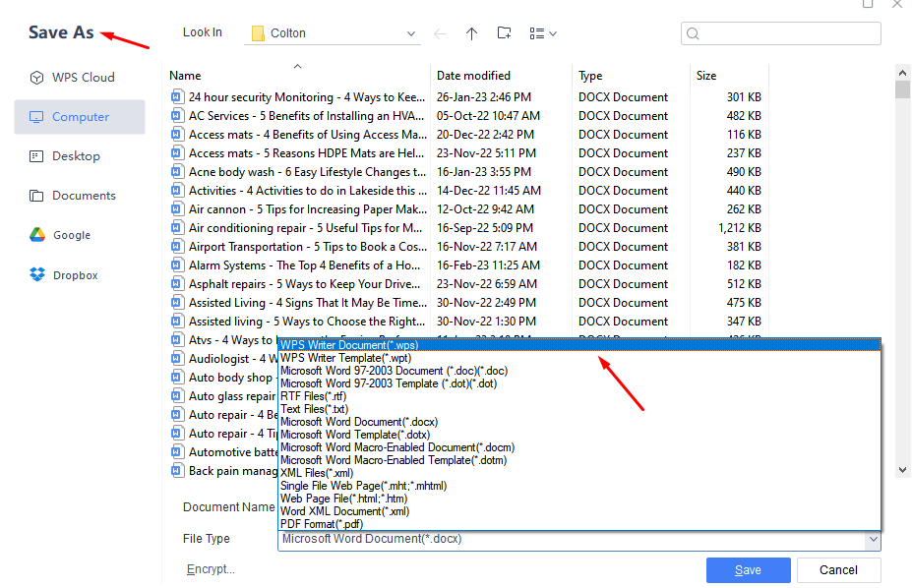Click the 'Automotive' document file icon

coord(177,451)
